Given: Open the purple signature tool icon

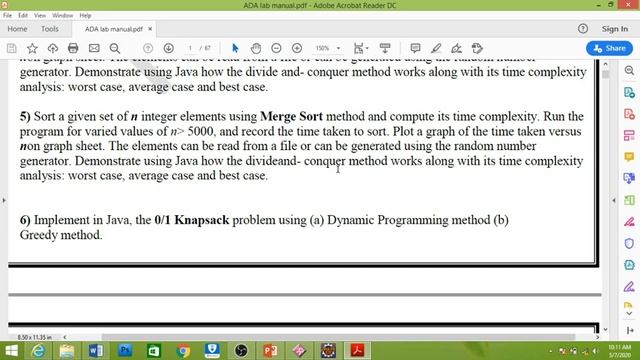Looking at the screenshot, I should (x=629, y=287).
